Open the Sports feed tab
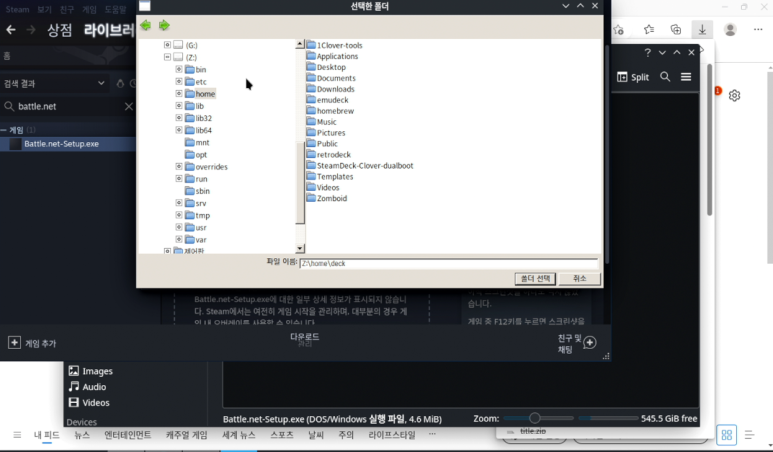This screenshot has width=773, height=452. click(281, 435)
